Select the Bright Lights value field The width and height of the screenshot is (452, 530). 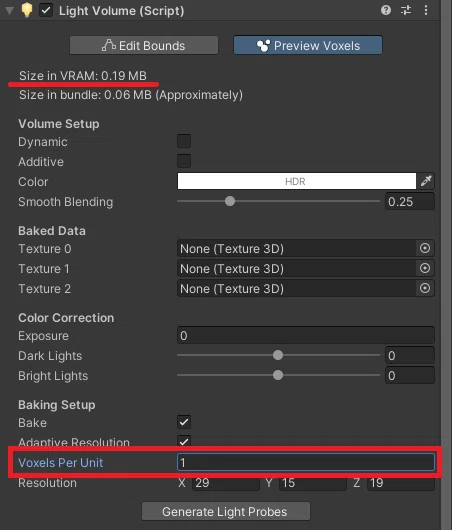tap(410, 375)
